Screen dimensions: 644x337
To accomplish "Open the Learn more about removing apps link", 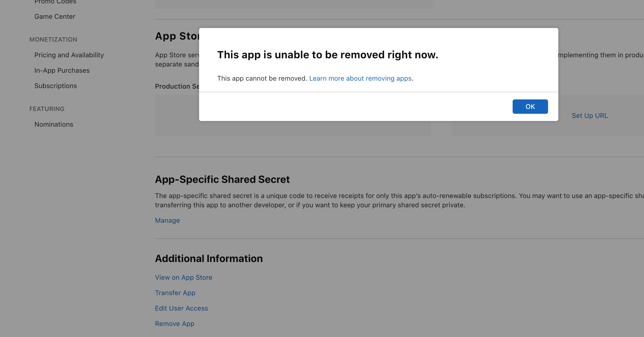I will pos(360,78).
